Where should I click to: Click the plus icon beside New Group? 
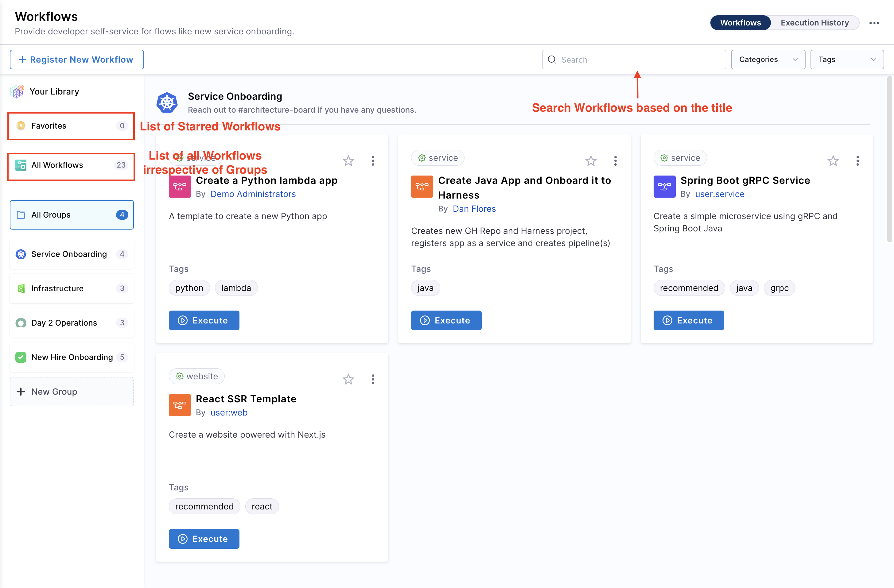click(x=21, y=392)
